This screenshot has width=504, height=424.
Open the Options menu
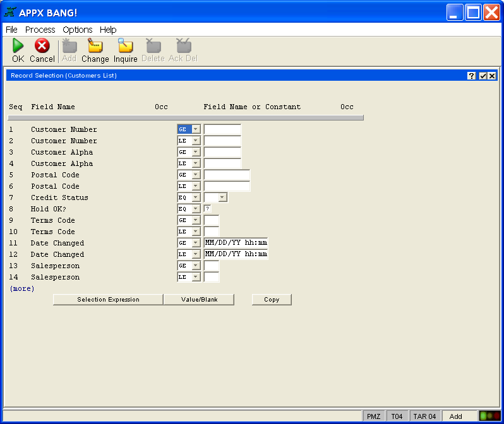click(78, 30)
